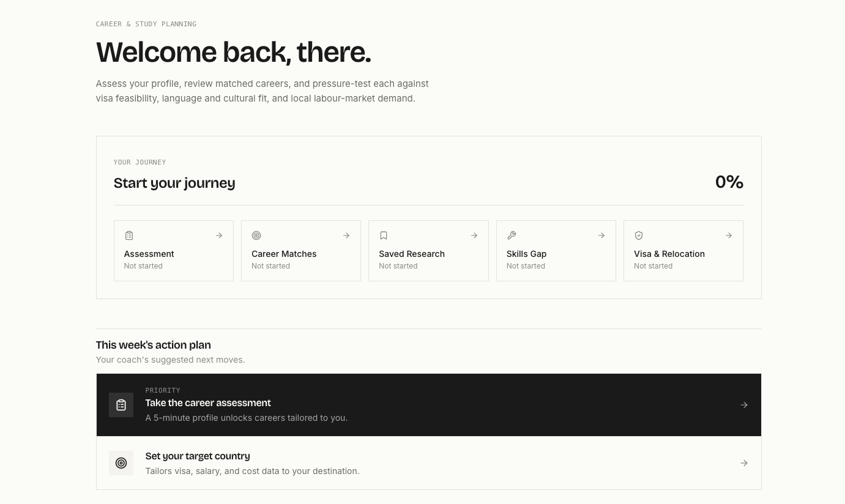Click the arrow on the Career Matches card

pyautogui.click(x=346, y=235)
